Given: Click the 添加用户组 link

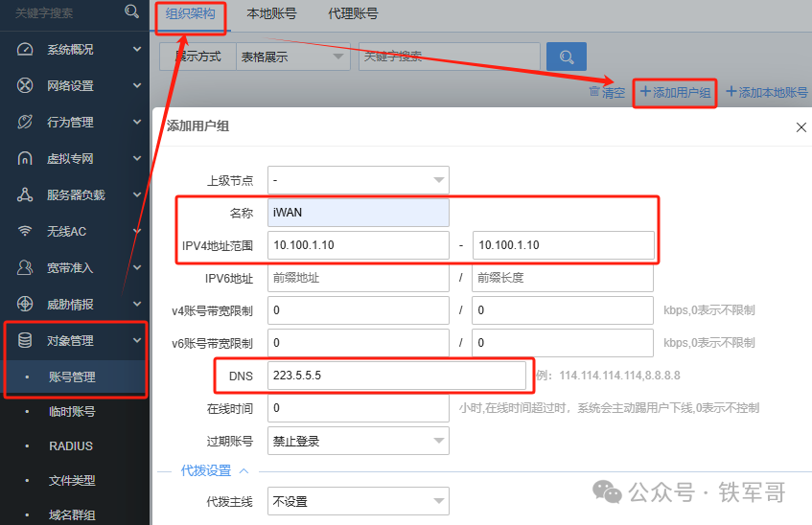Looking at the screenshot, I should (x=675, y=92).
